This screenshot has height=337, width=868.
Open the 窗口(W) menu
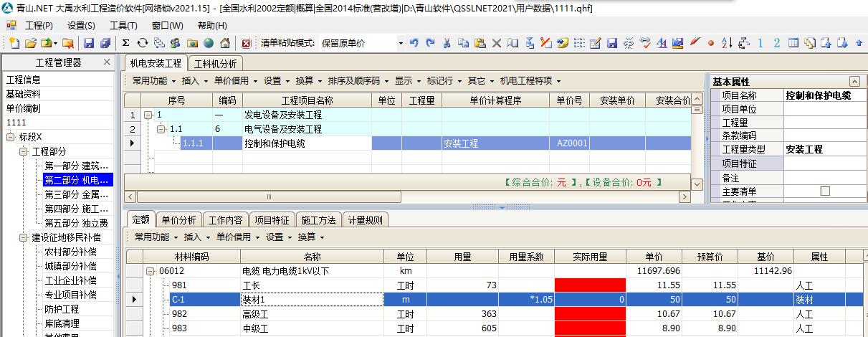[167, 25]
